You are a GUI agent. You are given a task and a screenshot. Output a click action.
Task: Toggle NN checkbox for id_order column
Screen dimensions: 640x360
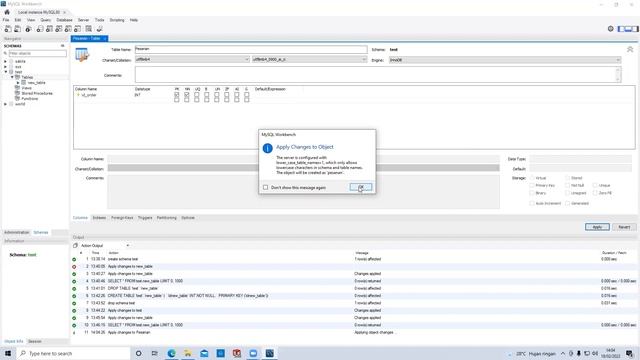coord(187,95)
